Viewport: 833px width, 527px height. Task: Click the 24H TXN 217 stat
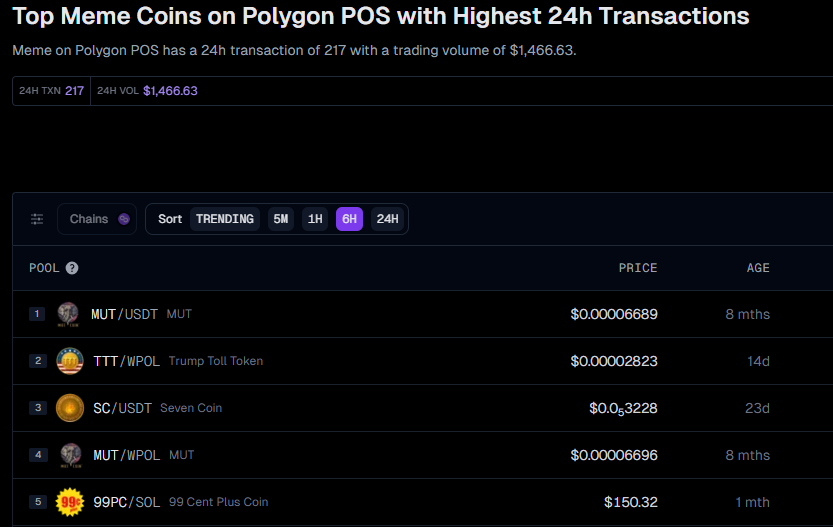[x=52, y=91]
